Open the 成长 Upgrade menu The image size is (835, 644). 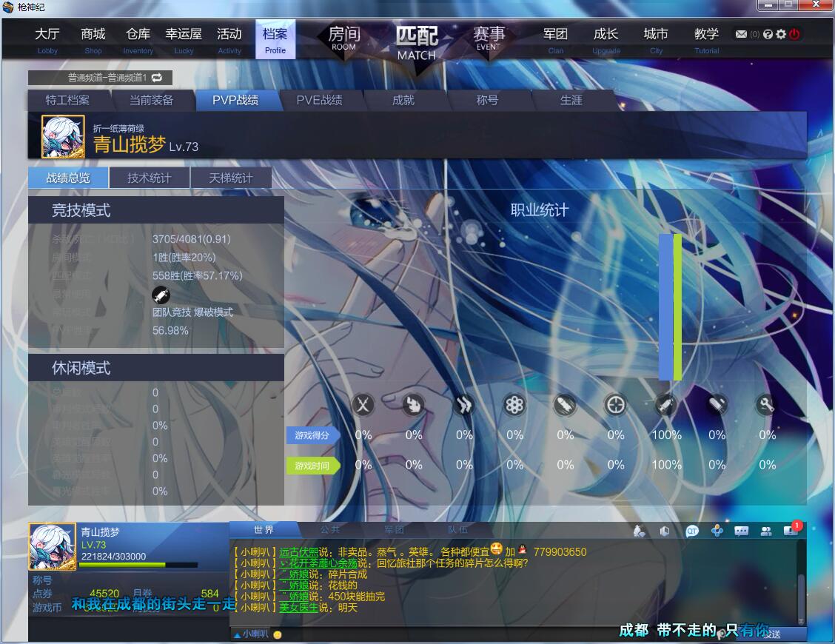pos(606,40)
